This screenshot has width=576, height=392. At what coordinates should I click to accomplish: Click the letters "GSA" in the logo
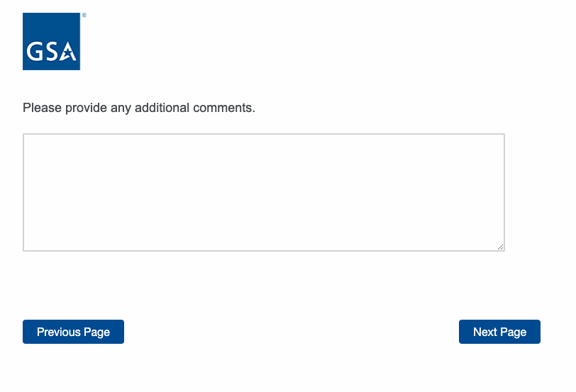[50, 52]
